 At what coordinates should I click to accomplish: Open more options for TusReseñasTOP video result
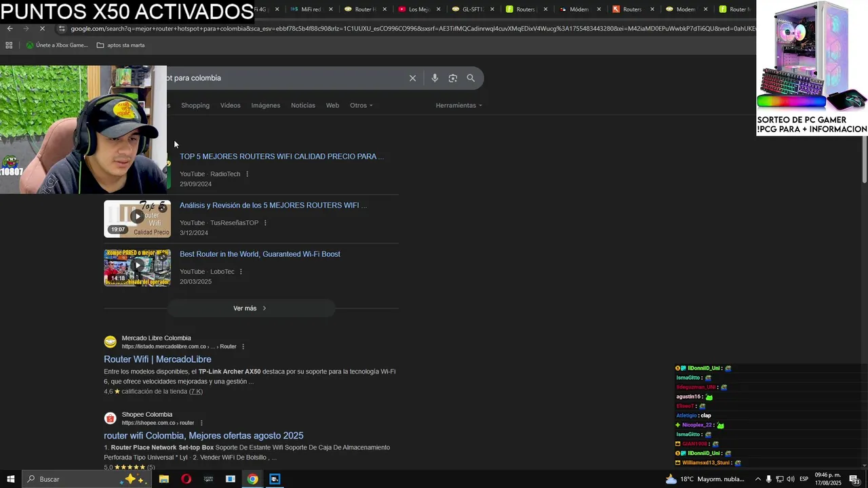[x=265, y=223]
